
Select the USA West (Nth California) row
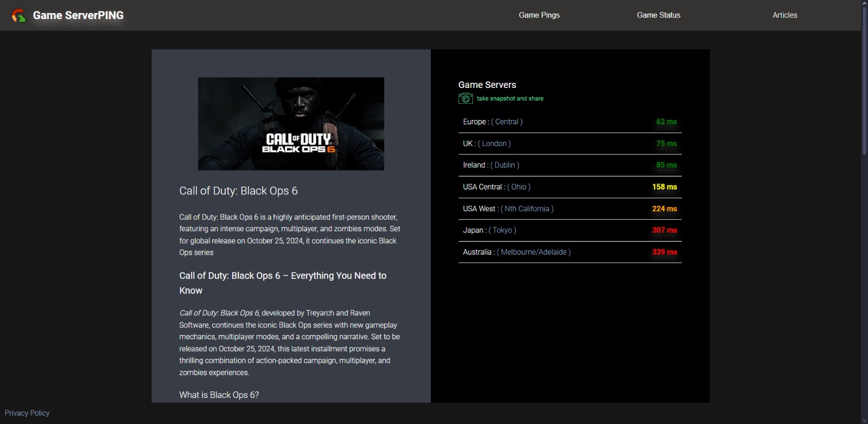570,208
